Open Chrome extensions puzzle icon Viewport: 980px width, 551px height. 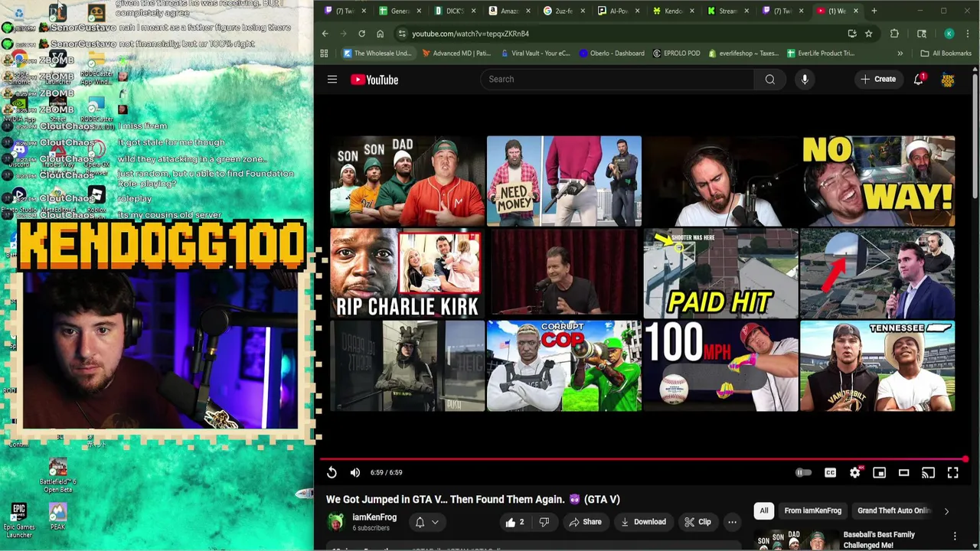[x=894, y=34]
